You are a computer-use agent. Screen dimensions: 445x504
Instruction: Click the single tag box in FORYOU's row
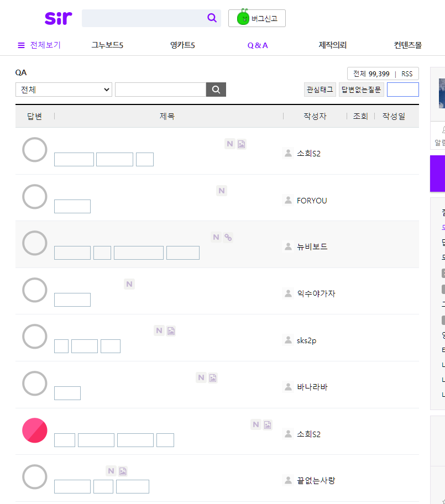click(72, 206)
